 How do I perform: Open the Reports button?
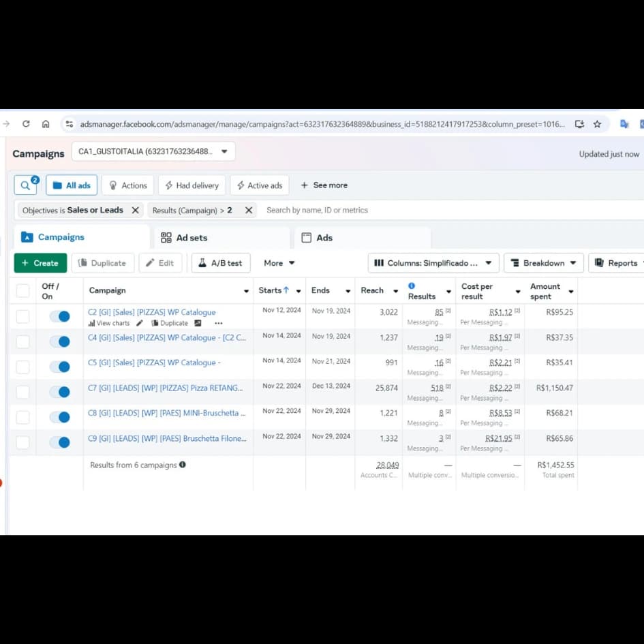(x=617, y=263)
